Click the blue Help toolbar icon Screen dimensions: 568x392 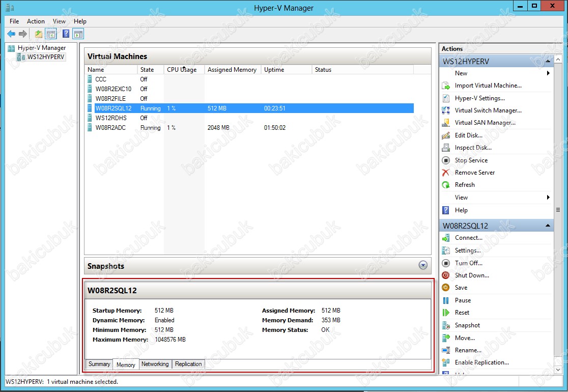tap(66, 34)
